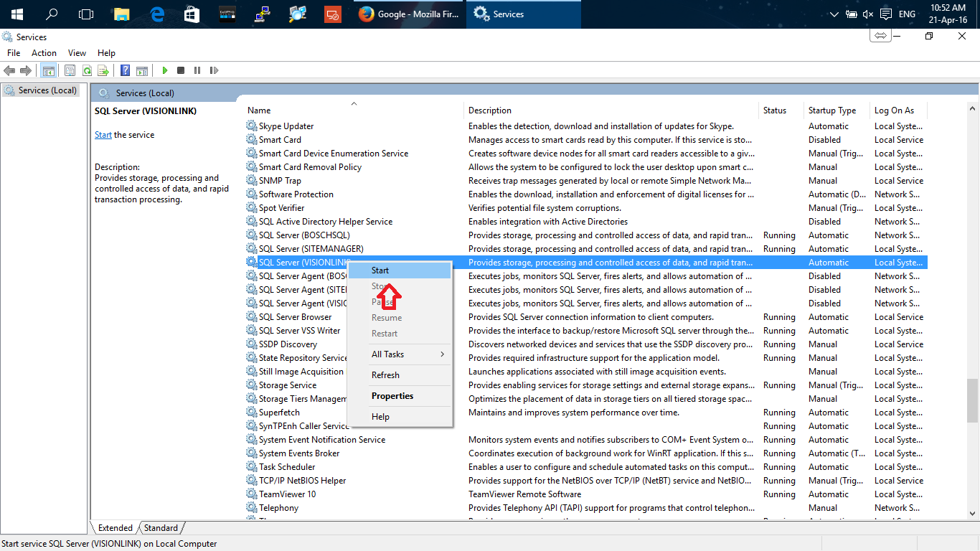Click the Forward arrow in the toolbar
980x551 pixels.
[26, 70]
